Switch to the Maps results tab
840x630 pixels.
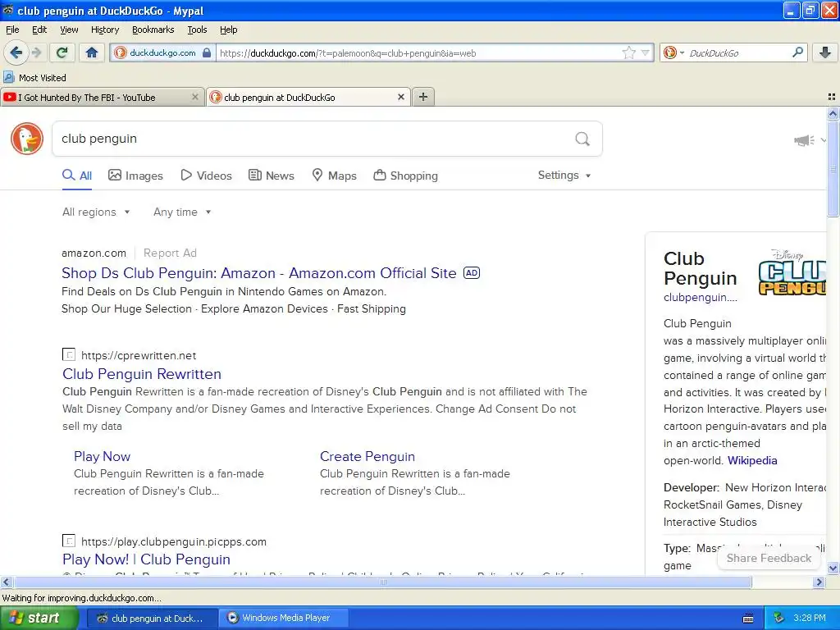[x=335, y=176]
